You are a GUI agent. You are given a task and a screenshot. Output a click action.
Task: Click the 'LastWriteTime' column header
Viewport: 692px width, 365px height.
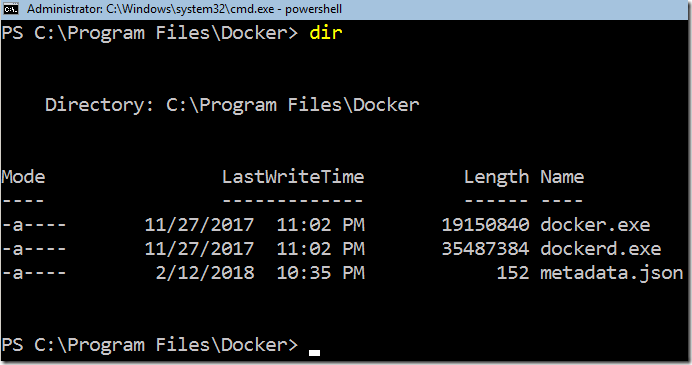(293, 177)
